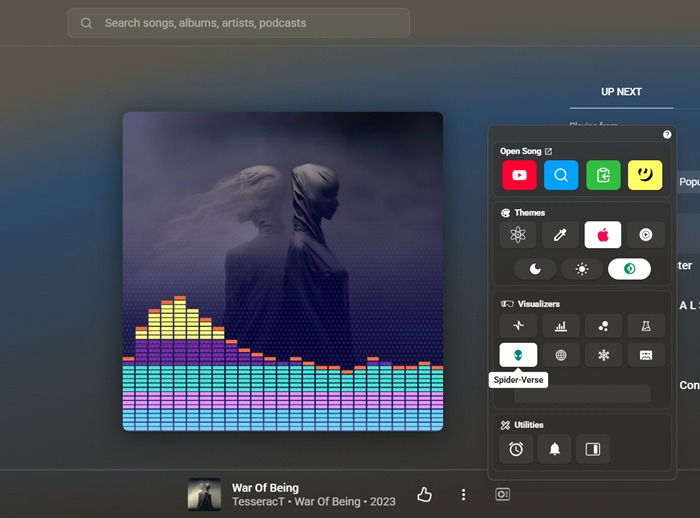Screen dimensions: 700x518
Task: Switch to the UP NEXT tab
Action: [x=621, y=91]
